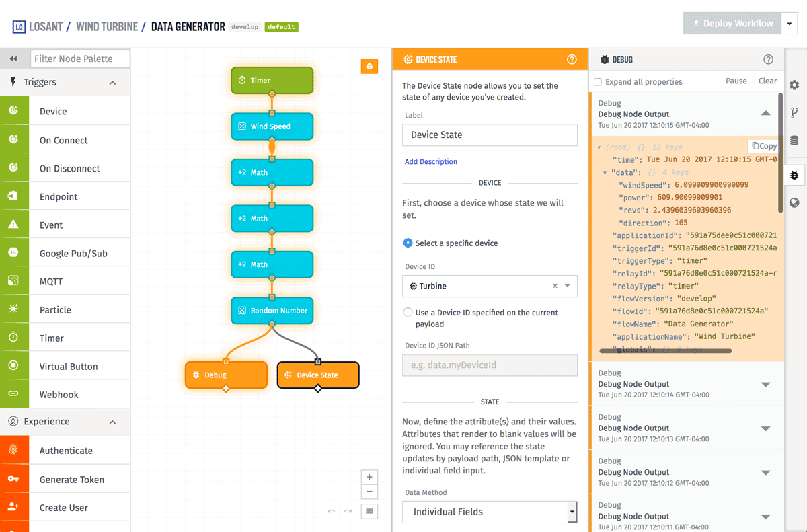The width and height of the screenshot is (807, 532).
Task: Select the Webhook palette icon
Action: [14, 394]
